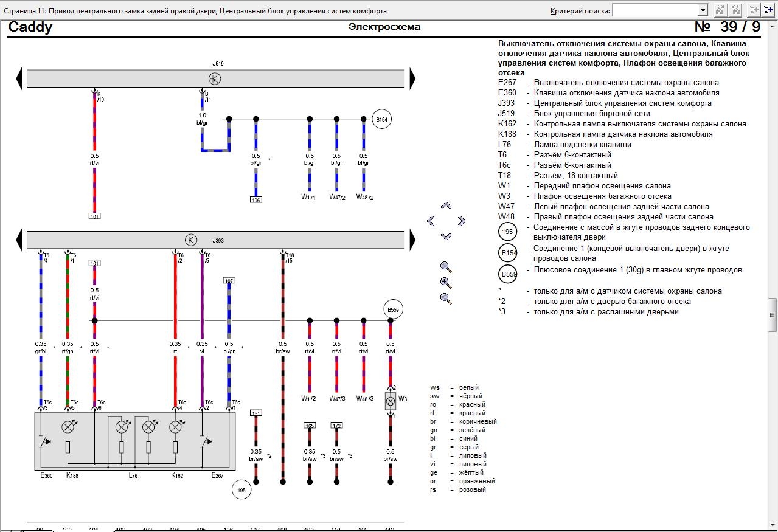Pan the diagram down with the chevron

[x=446, y=236]
